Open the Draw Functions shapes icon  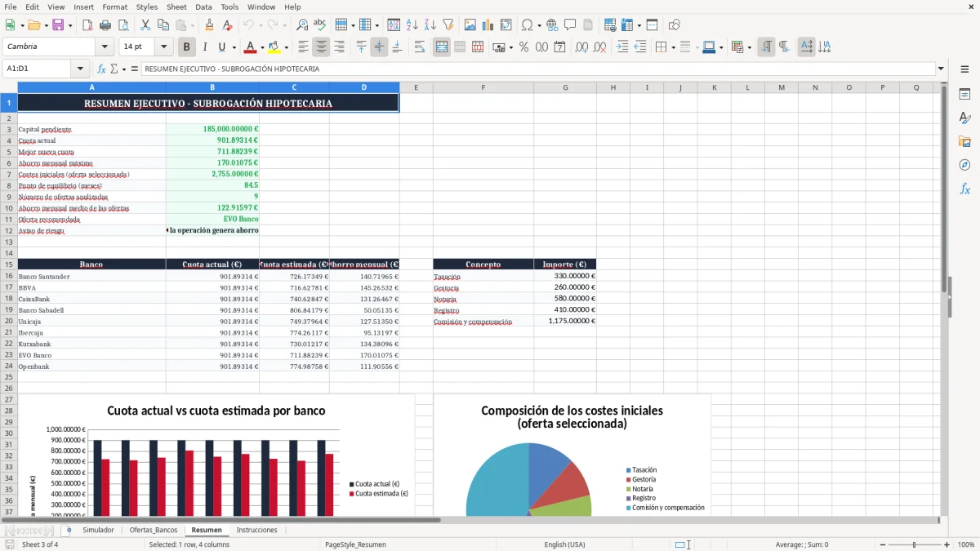(x=675, y=25)
